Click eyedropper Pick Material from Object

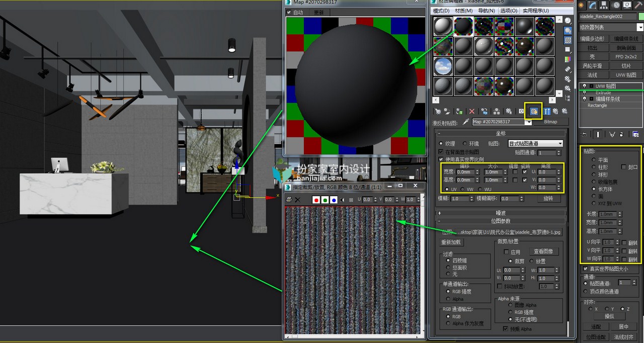[466, 122]
